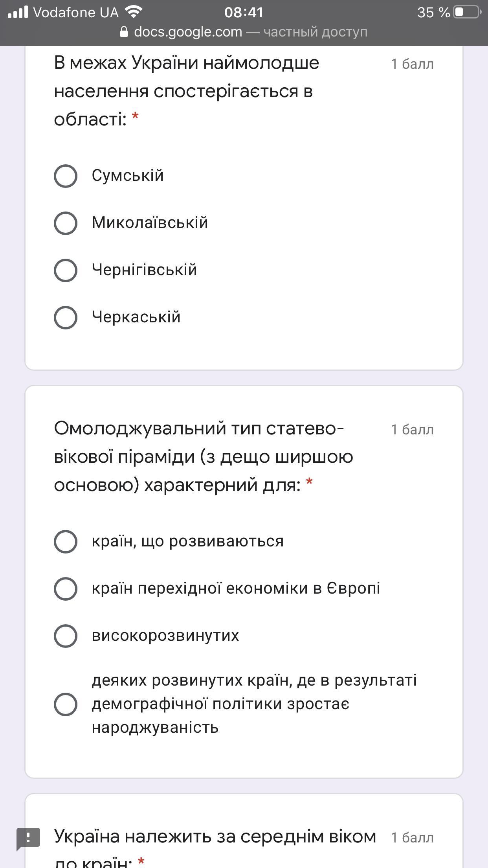This screenshot has height=868, width=488.
Task: Tap the Wi-Fi status icon
Action: click(134, 12)
